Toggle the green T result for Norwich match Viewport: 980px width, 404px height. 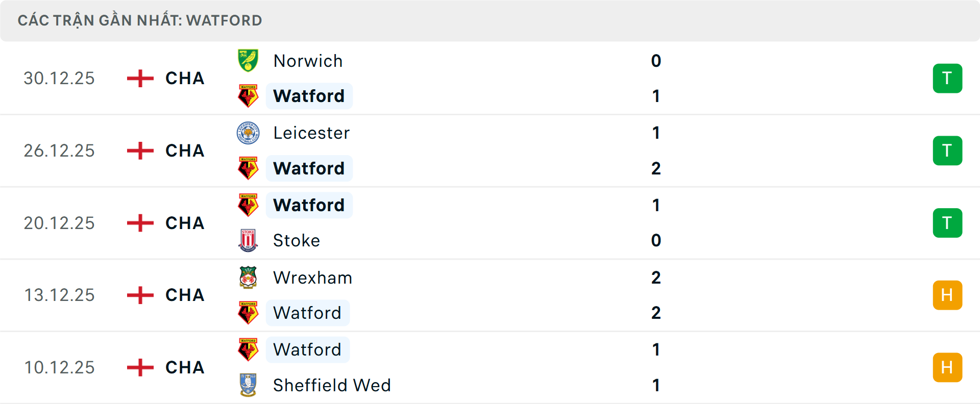(948, 79)
